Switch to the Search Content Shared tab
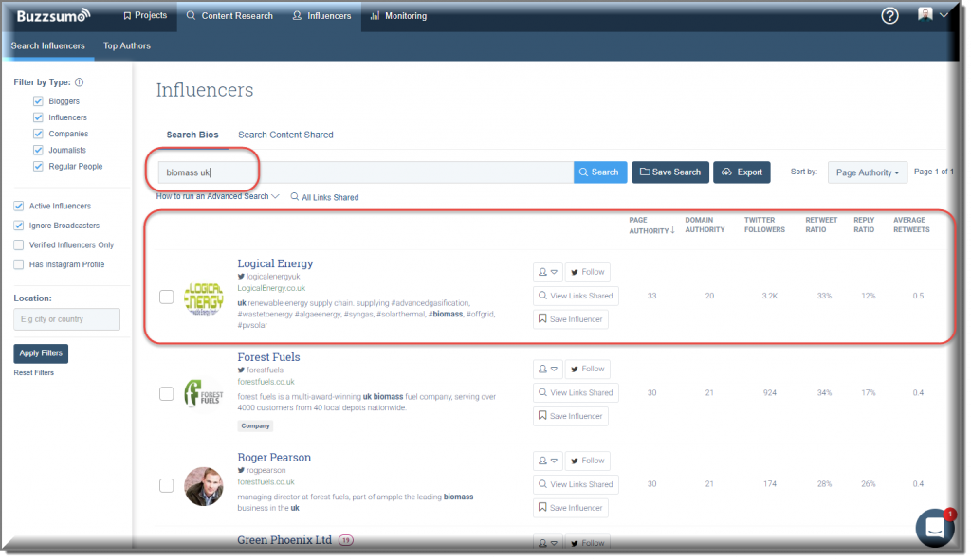This screenshot has height=560, width=971. (284, 135)
